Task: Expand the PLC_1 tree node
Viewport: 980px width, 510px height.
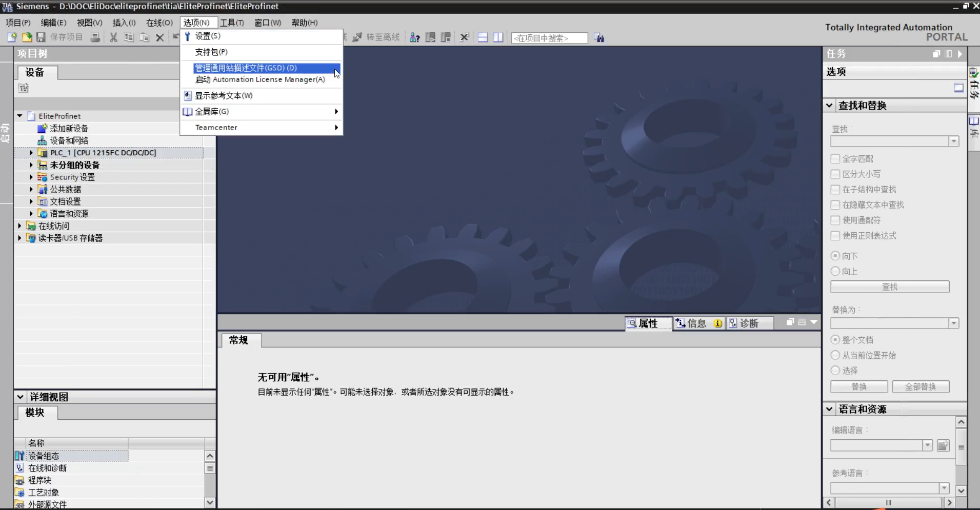Action: 31,153
